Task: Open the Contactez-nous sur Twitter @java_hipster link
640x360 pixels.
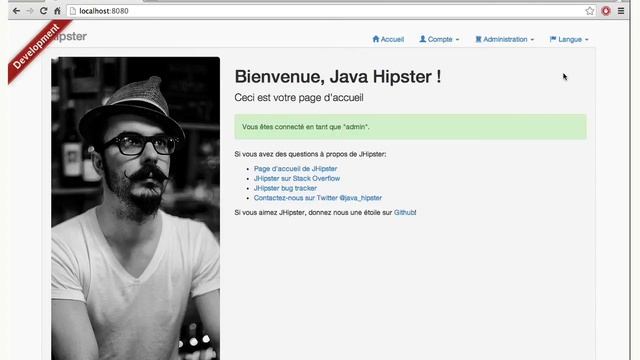Action: (318, 198)
